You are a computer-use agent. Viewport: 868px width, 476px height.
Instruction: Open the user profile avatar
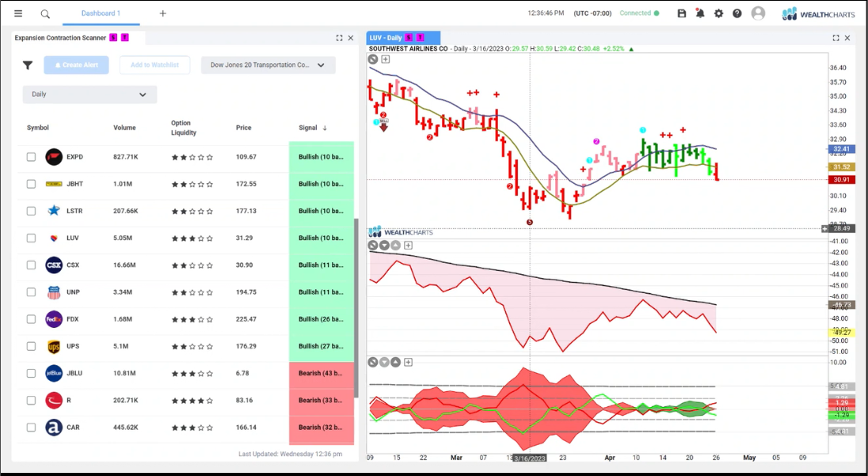point(758,13)
